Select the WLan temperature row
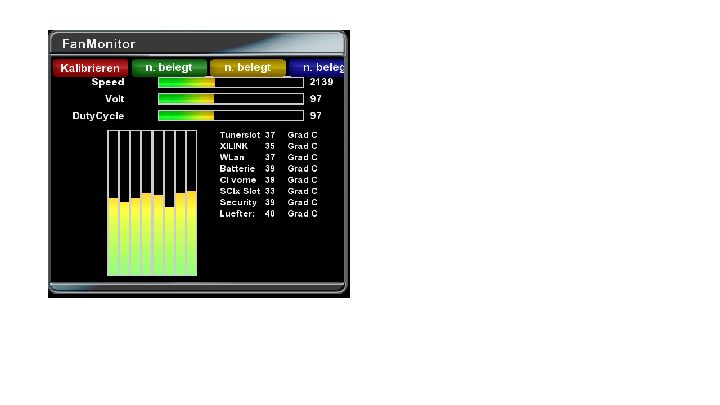Screen dimensions: 720x405 point(268,157)
